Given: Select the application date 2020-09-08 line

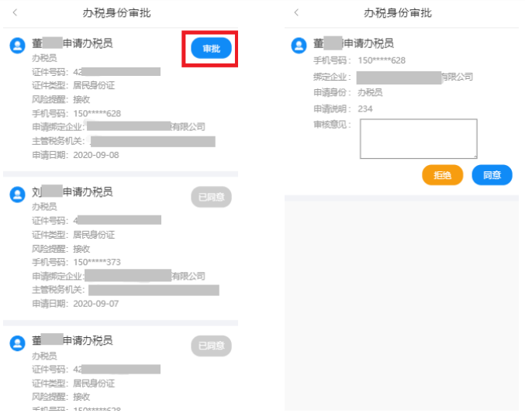Looking at the screenshot, I should pyautogui.click(x=75, y=155).
